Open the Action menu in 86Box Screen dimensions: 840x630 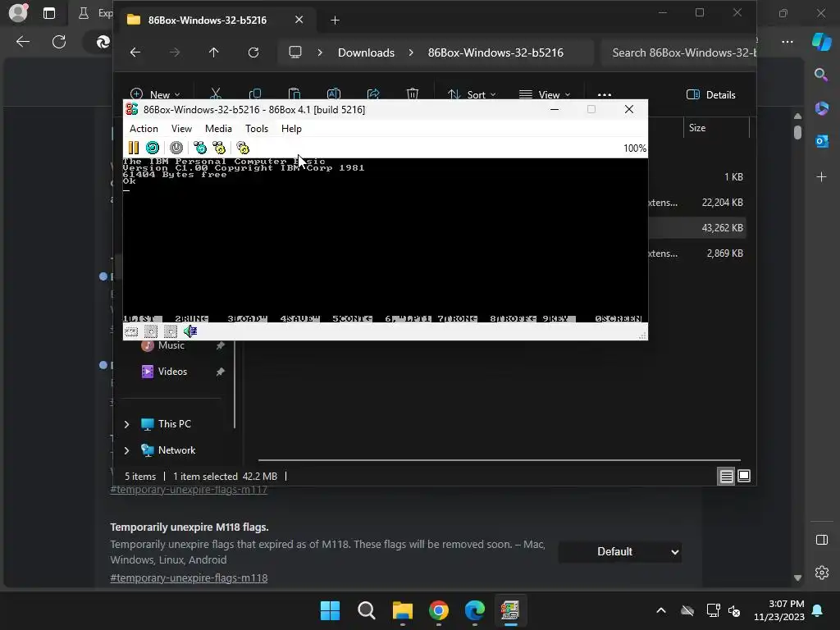(x=144, y=129)
